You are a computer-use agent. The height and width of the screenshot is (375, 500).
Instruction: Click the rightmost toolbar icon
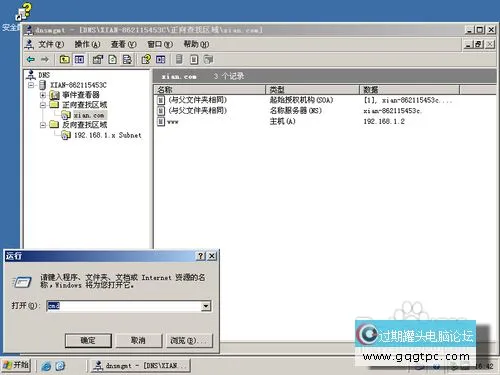coord(209,60)
